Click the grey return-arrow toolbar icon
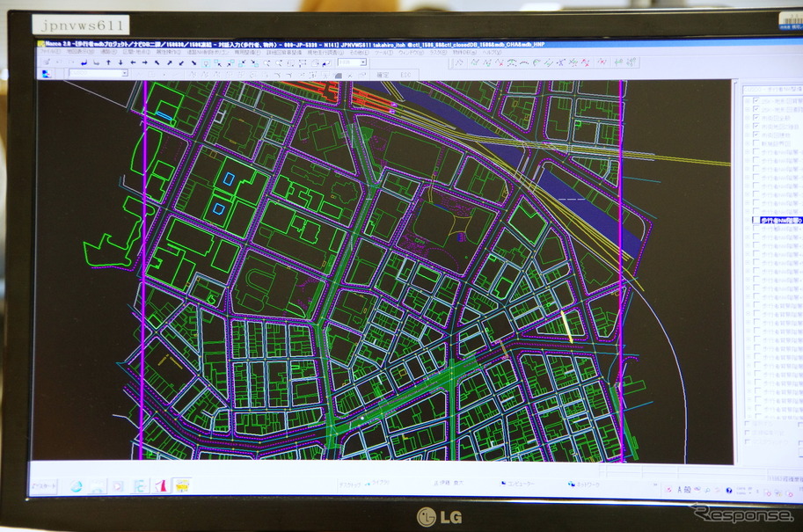 click(x=96, y=62)
